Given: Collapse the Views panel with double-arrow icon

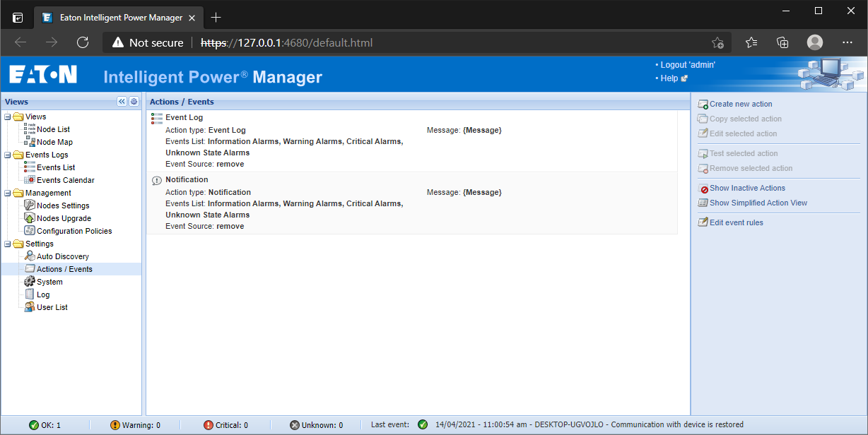Looking at the screenshot, I should (122, 102).
